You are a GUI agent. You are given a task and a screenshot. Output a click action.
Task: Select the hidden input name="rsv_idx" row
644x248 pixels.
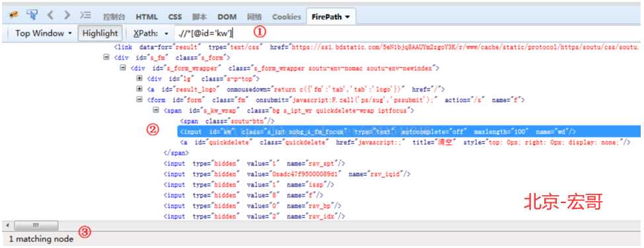tap(254, 216)
